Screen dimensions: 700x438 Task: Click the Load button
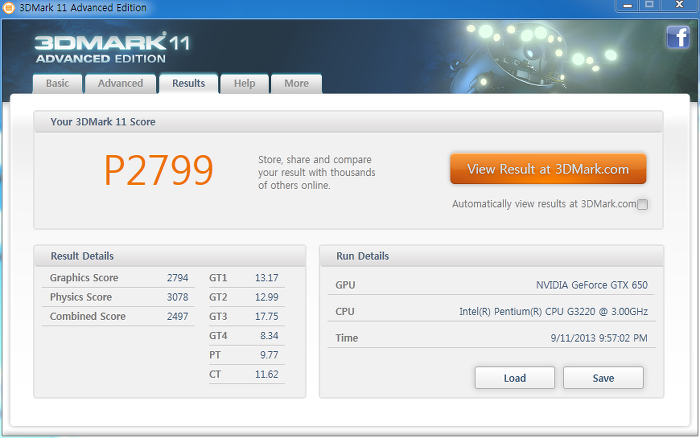click(515, 378)
